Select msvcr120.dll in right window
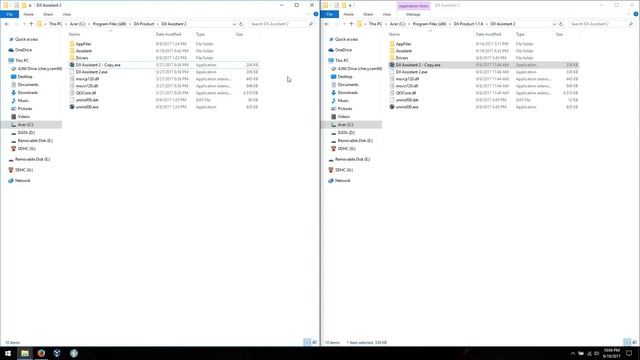The width and height of the screenshot is (640, 360). (407, 86)
